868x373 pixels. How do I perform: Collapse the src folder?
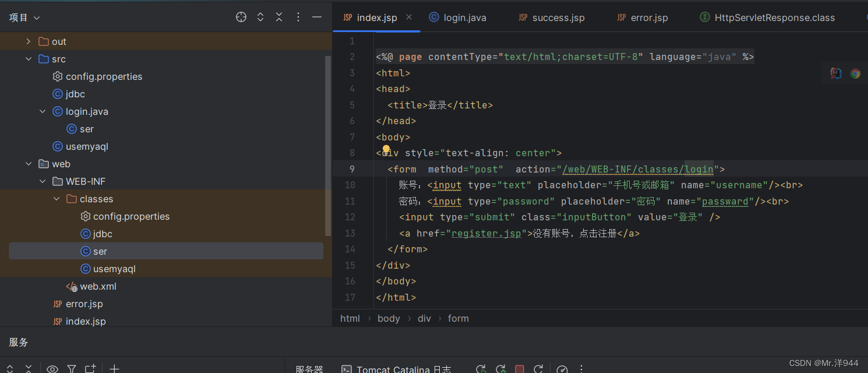tap(29, 59)
